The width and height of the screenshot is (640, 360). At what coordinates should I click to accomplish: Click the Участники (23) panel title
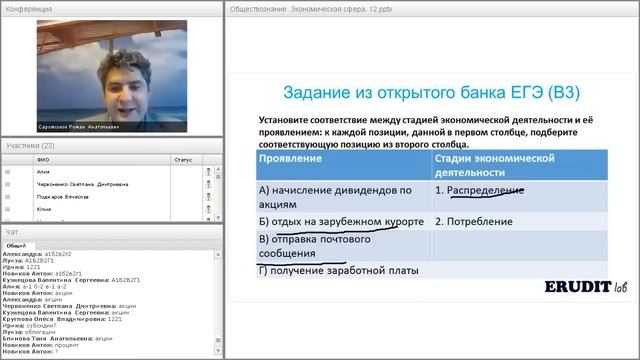tap(30, 146)
